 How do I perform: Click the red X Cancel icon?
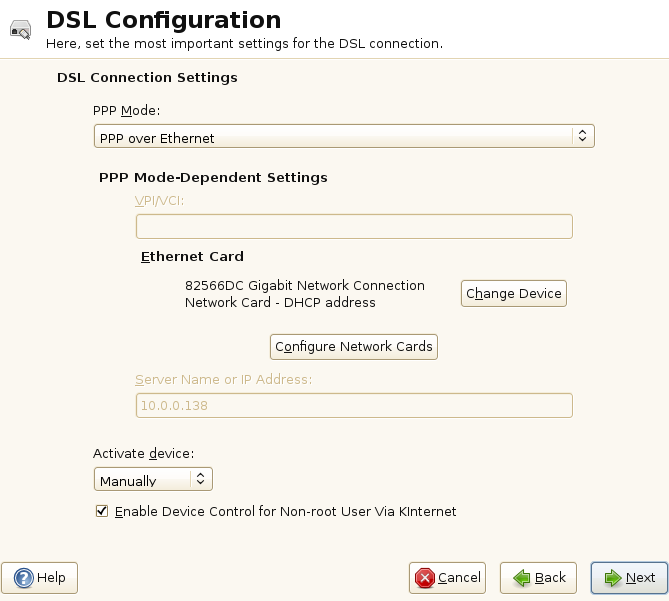425,578
